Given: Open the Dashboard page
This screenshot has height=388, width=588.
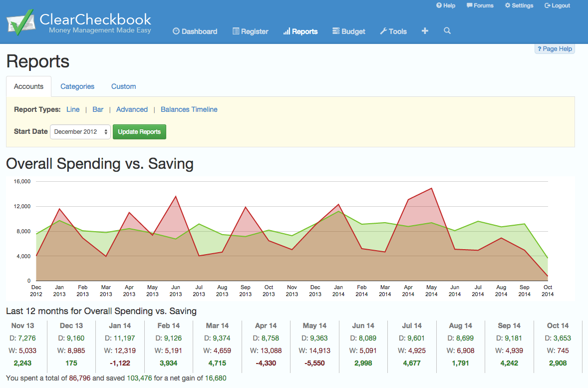Looking at the screenshot, I should click(x=195, y=31).
